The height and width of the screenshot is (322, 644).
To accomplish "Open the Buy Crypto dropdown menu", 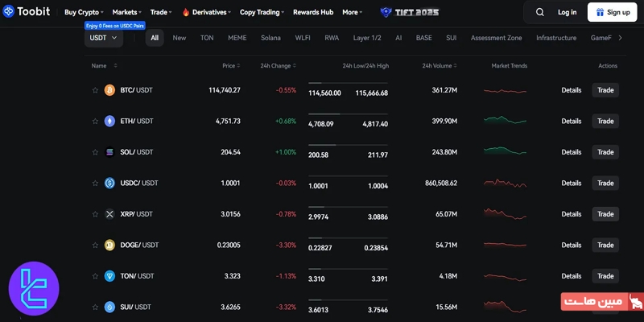I will pos(85,12).
